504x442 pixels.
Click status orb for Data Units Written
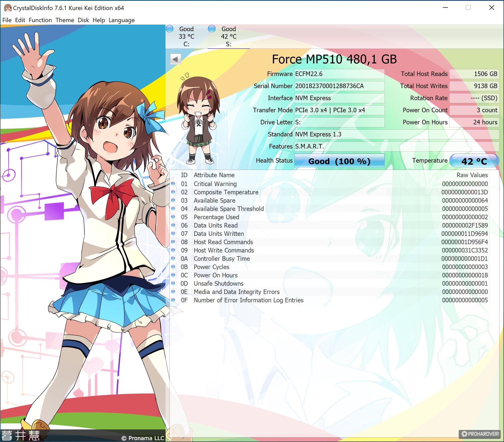(173, 234)
